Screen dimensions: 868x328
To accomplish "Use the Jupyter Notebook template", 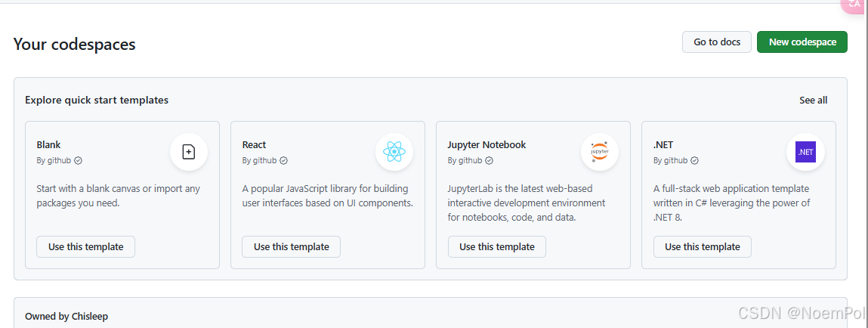I will [496, 246].
